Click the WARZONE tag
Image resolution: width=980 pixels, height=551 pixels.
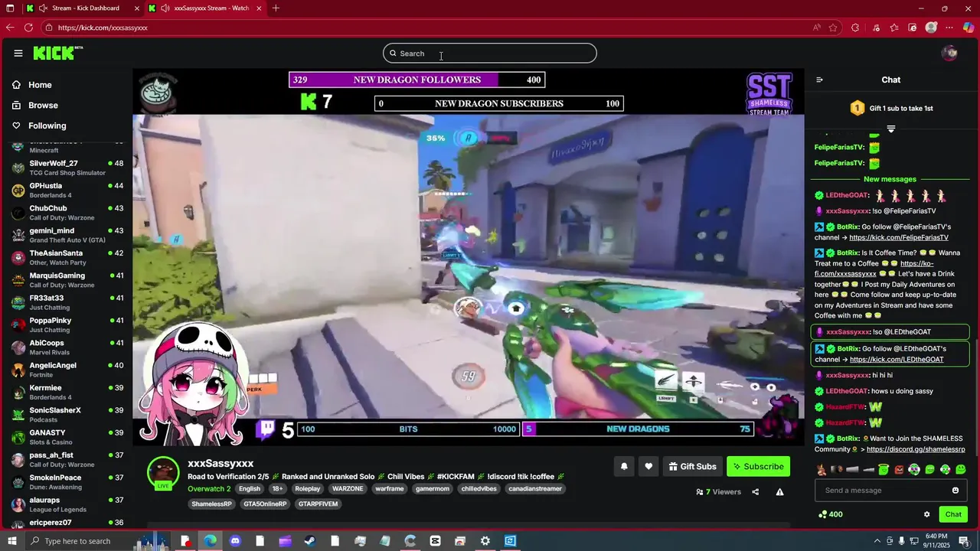[x=348, y=489]
